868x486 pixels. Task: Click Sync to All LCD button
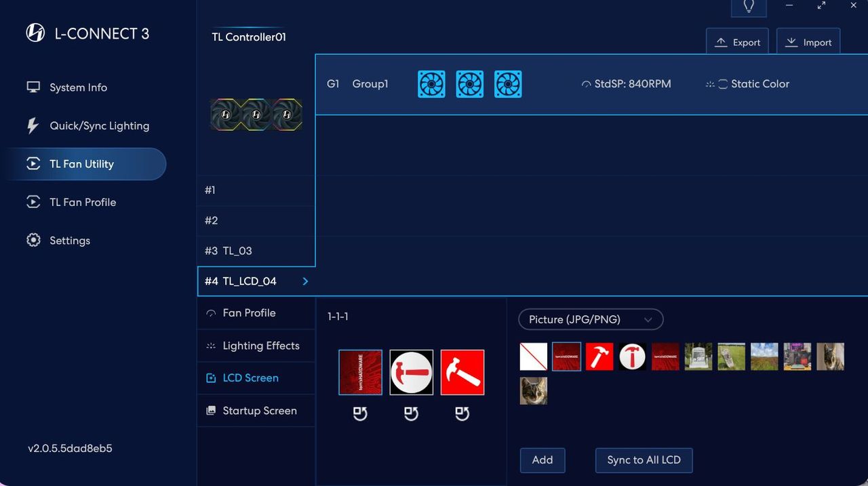(644, 460)
